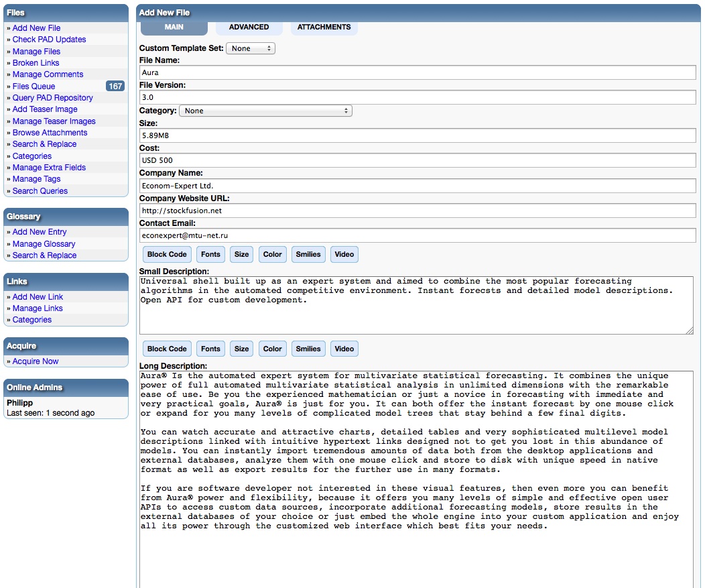This screenshot has width=705, height=588.
Task: Click Block Code above Long Description
Action: (167, 349)
